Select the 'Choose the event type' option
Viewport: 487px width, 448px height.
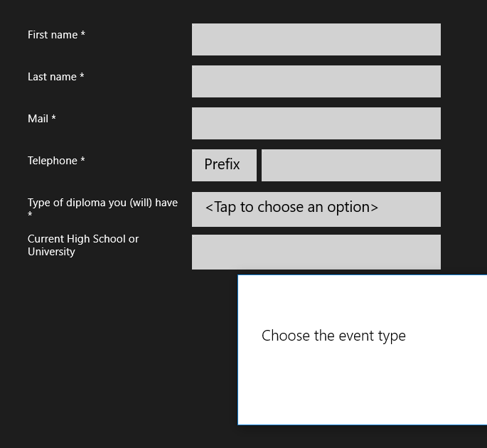point(333,336)
